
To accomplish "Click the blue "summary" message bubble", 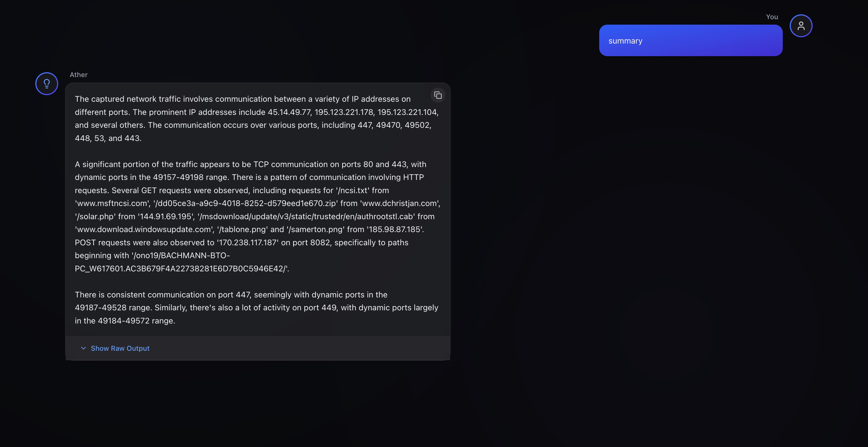I will (x=690, y=40).
